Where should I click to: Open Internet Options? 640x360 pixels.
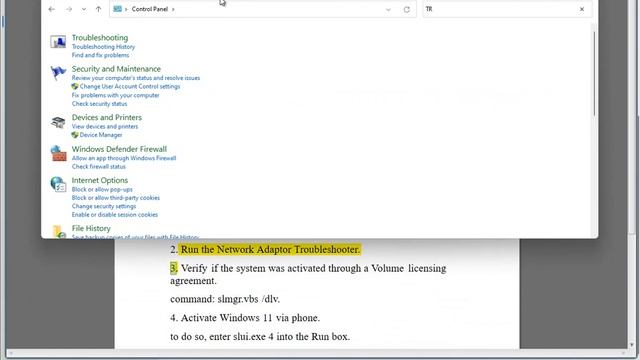[x=100, y=180]
